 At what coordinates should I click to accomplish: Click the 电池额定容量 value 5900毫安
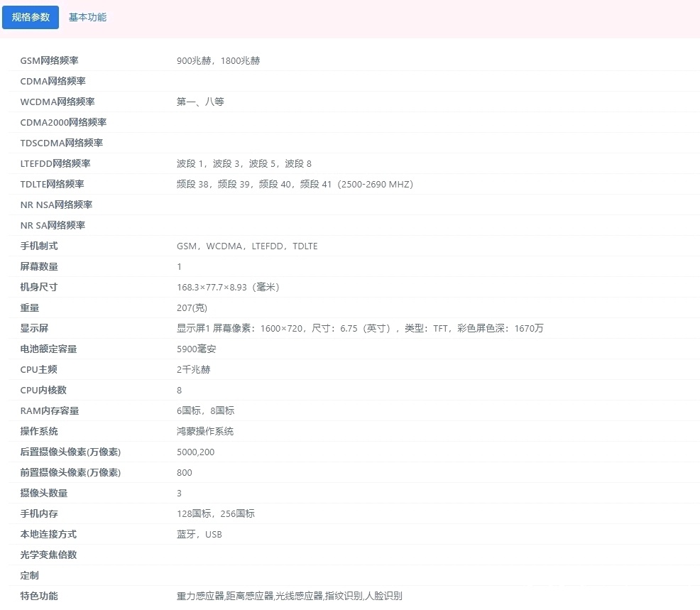pyautogui.click(x=197, y=349)
